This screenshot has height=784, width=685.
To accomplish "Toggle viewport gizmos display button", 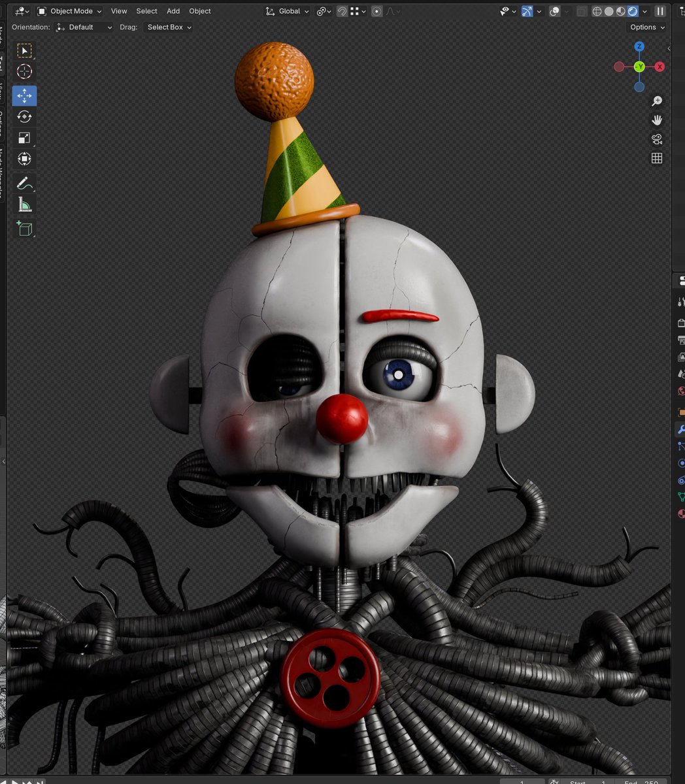I will coord(527,11).
